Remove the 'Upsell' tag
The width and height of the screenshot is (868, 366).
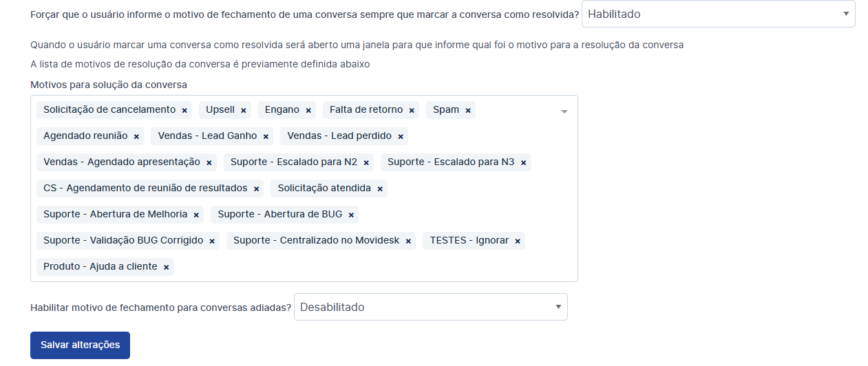click(244, 111)
